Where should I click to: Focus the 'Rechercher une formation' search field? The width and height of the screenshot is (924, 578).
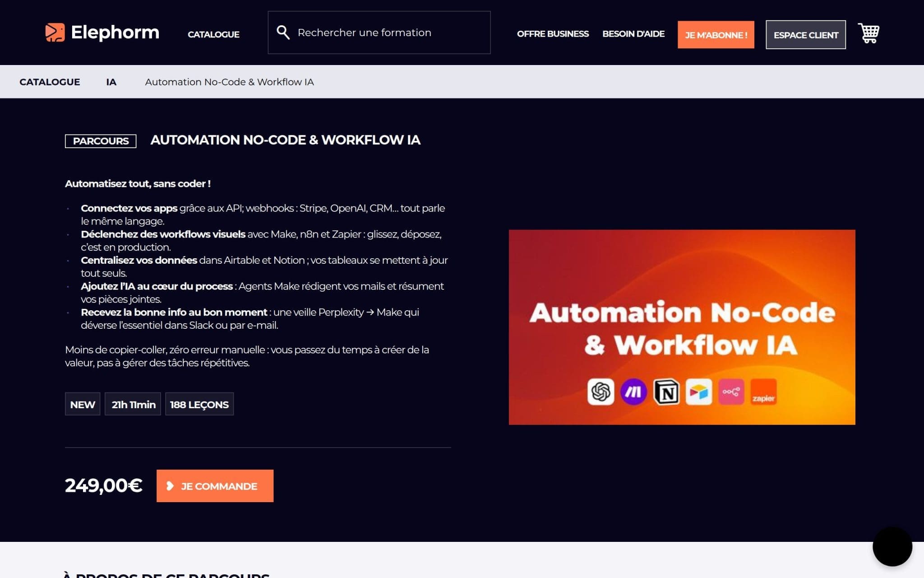tap(379, 33)
